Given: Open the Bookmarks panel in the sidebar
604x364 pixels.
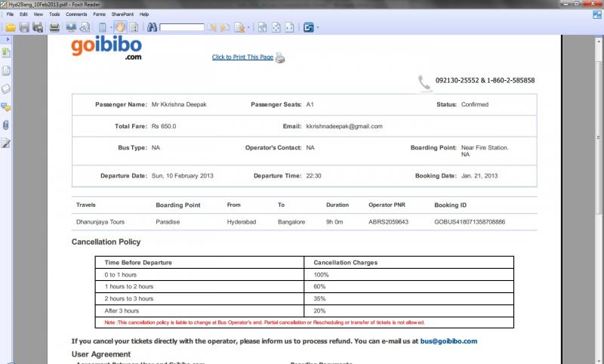Looking at the screenshot, I should 6,52.
